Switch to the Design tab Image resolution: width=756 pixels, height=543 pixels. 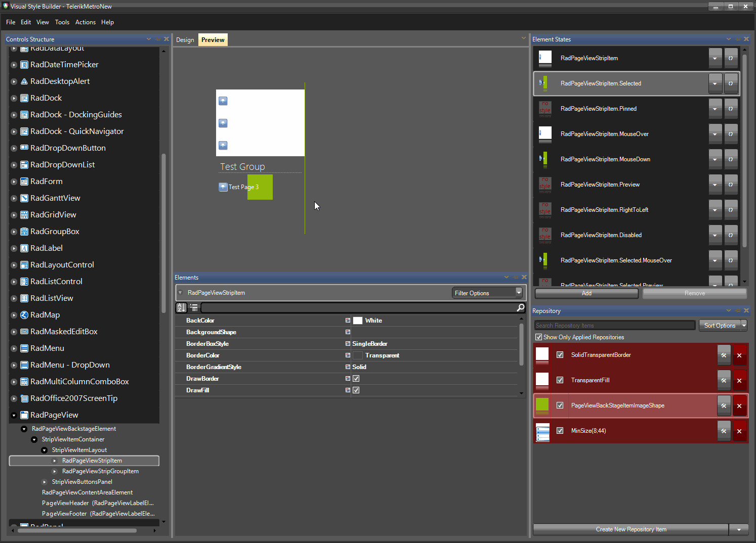point(185,40)
